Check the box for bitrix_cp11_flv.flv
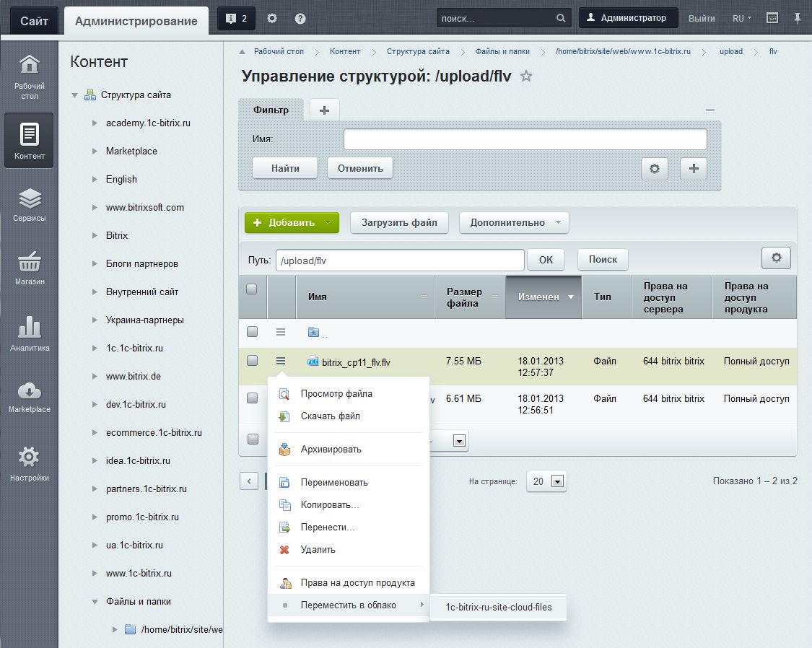The image size is (812, 648). (252, 361)
